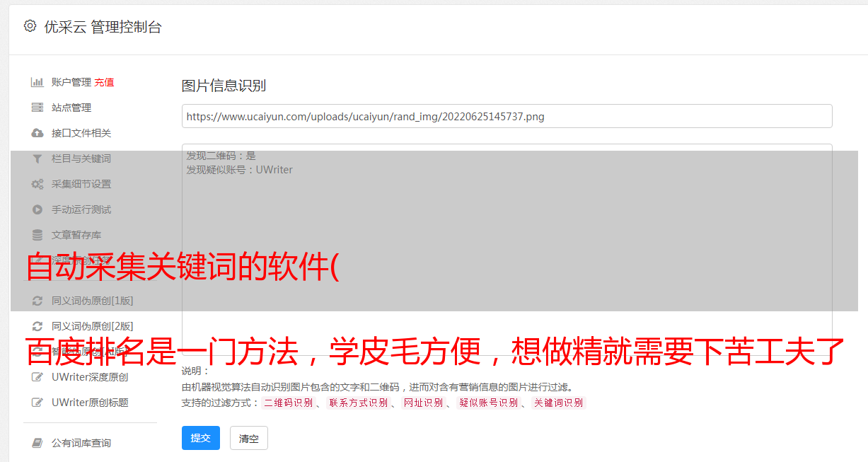The image size is (868, 462).
Task: Click the 疑似账号识别 tag
Action: point(488,403)
